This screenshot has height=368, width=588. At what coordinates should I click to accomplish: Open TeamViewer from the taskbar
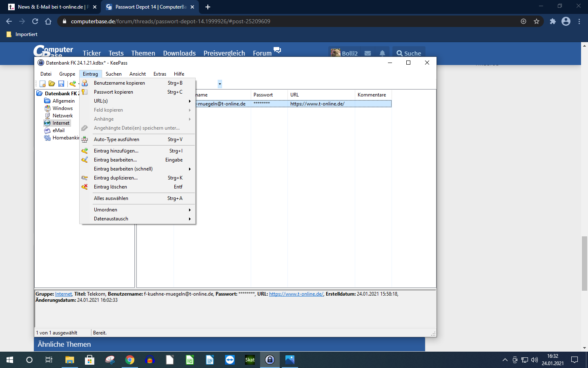pyautogui.click(x=230, y=360)
